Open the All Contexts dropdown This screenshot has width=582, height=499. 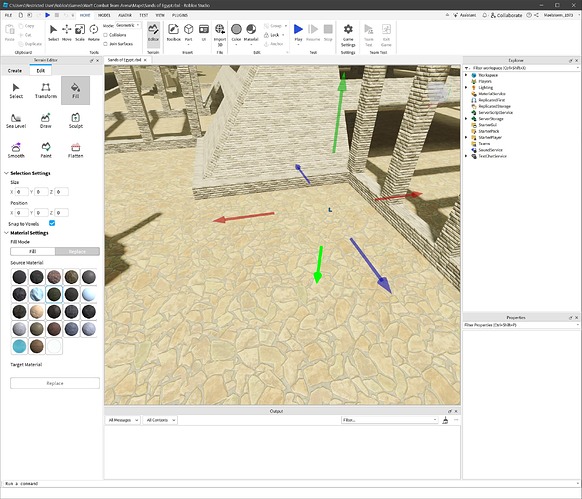click(x=160, y=420)
